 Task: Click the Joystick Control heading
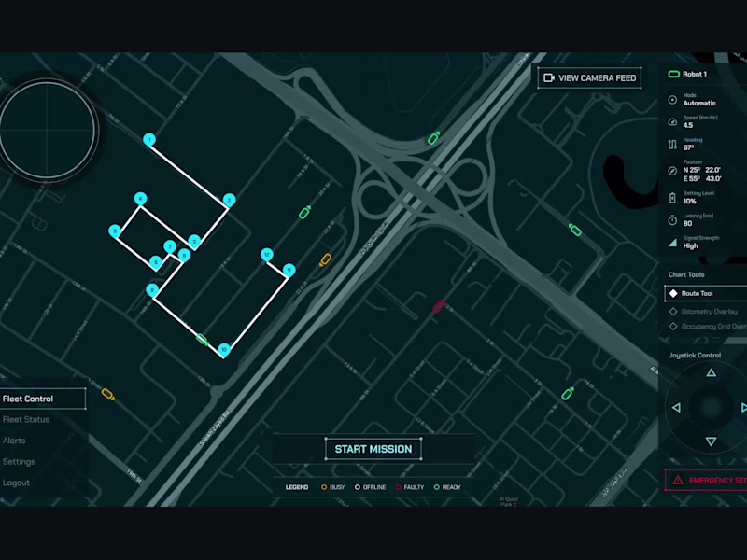[694, 356]
